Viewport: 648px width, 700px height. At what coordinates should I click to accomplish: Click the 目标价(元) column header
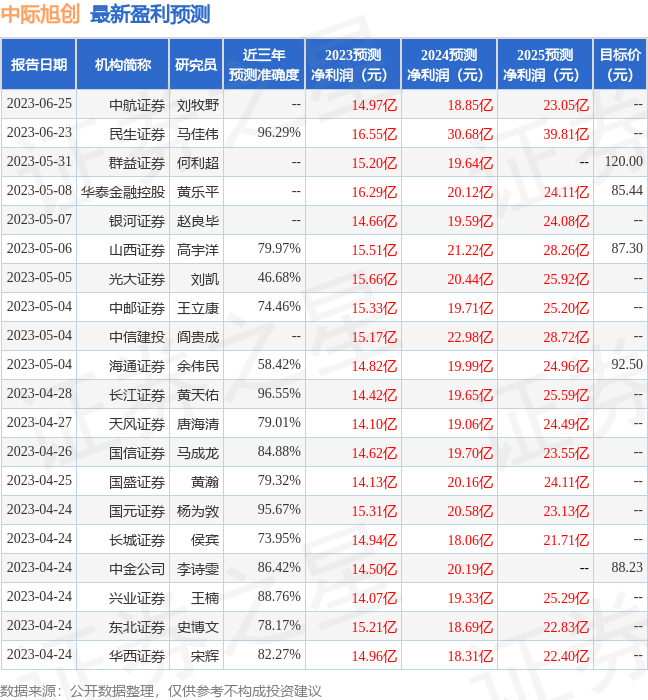point(620,64)
